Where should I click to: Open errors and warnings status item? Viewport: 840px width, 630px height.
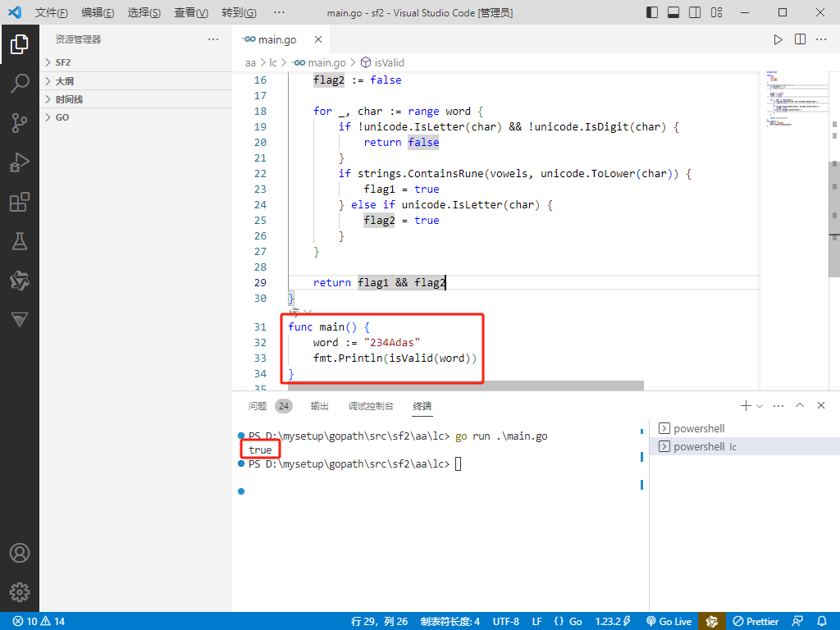tap(39, 622)
